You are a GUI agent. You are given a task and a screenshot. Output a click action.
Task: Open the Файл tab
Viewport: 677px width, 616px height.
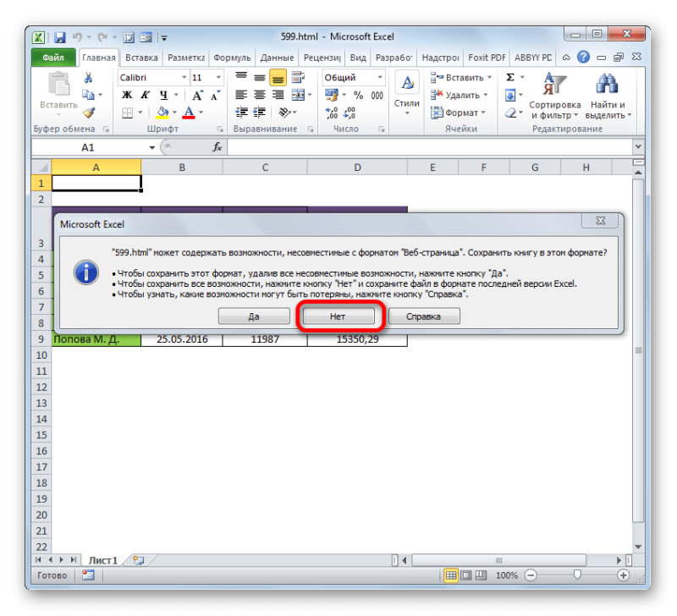pyautogui.click(x=53, y=58)
